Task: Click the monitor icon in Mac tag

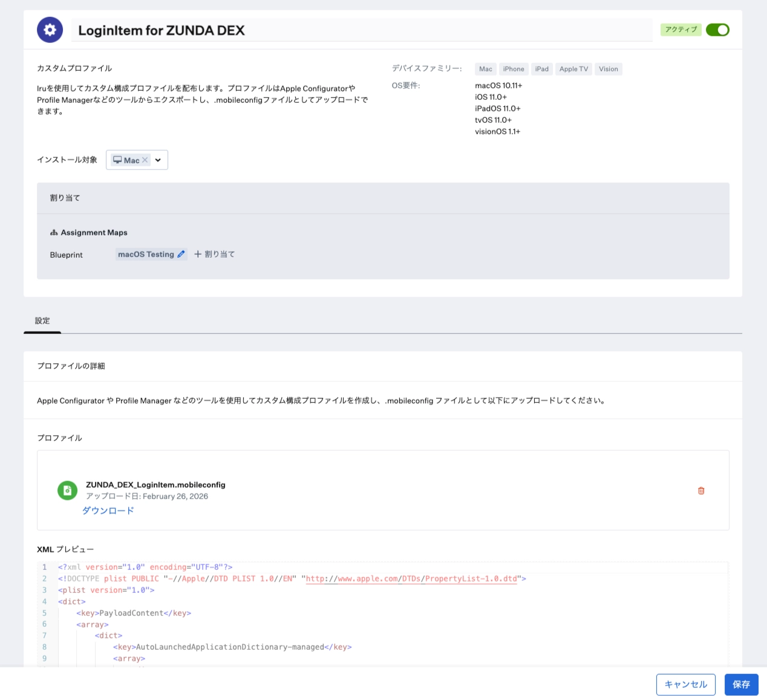Action: (x=117, y=160)
